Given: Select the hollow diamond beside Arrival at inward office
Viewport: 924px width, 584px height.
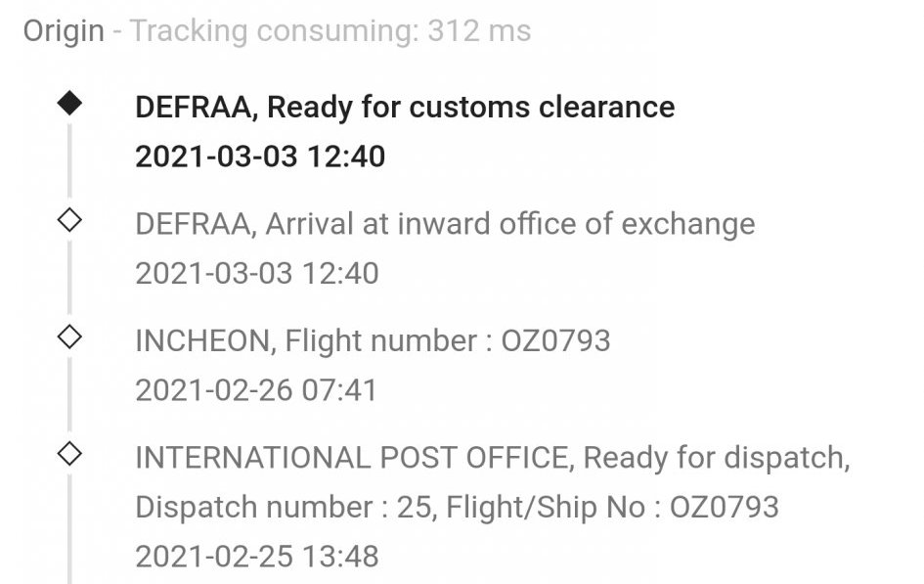Looking at the screenshot, I should coord(70,220).
